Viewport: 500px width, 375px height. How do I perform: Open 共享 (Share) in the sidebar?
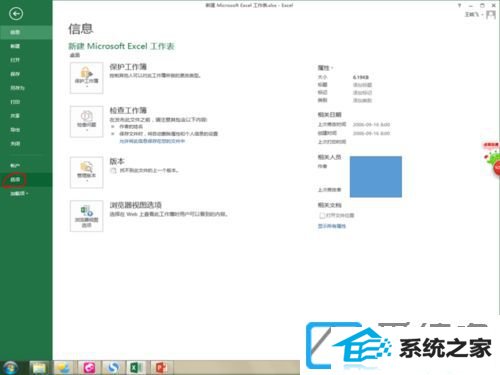26,116
